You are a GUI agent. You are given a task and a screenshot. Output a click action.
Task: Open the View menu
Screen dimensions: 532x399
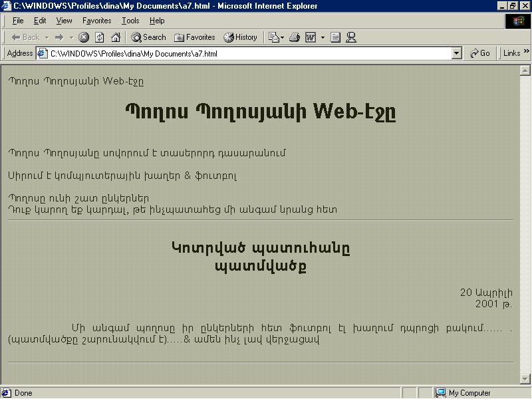[x=64, y=21]
